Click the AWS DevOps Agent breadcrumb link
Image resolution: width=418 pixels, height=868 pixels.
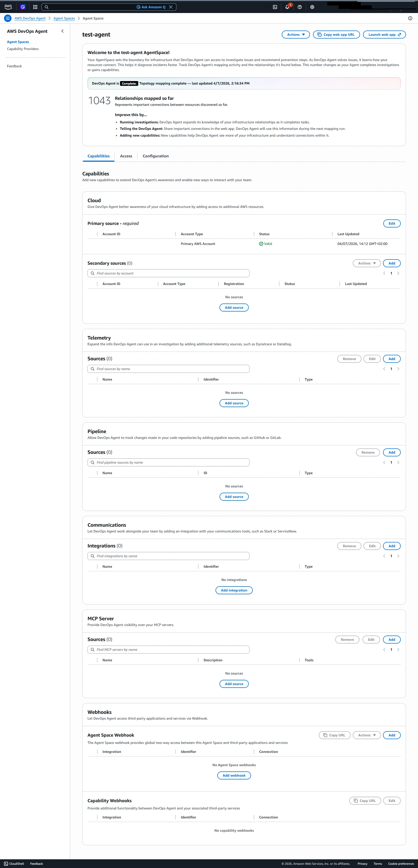(x=30, y=18)
